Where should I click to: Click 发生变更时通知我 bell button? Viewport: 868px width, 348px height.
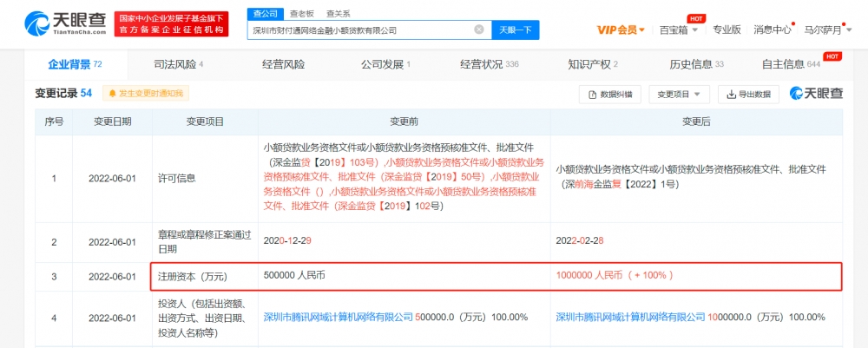[x=146, y=94]
